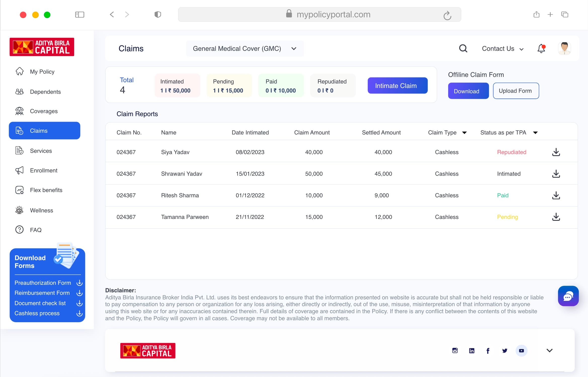Open the YouTube footer icon

pyautogui.click(x=521, y=351)
